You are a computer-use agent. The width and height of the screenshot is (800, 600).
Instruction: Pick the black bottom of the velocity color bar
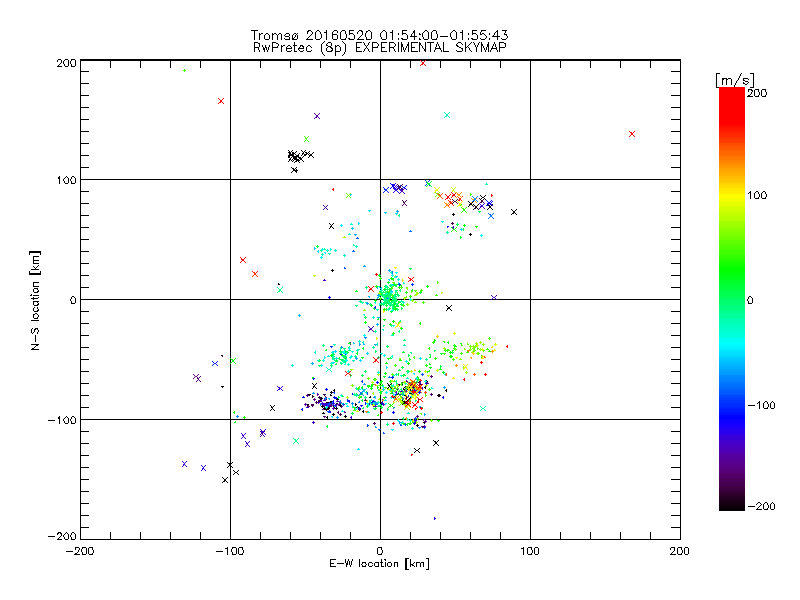pos(732,504)
